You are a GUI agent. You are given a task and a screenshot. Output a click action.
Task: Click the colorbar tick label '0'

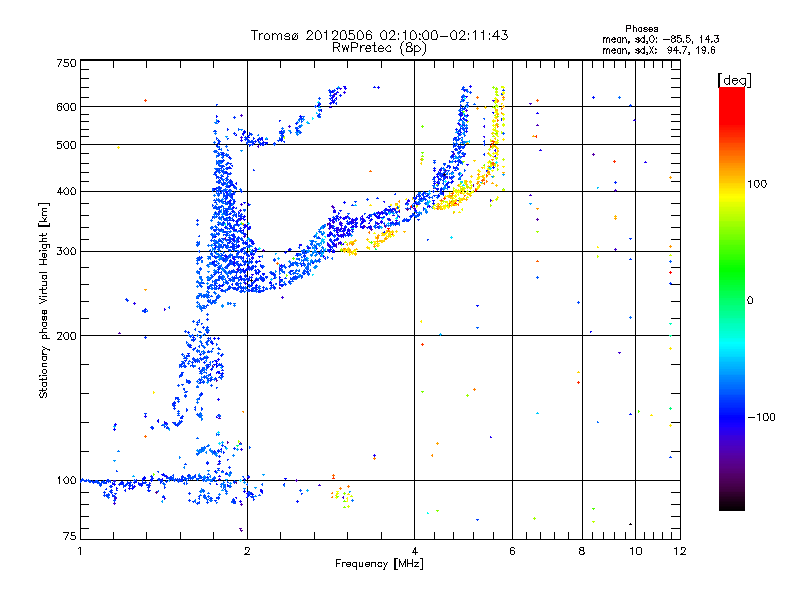(x=750, y=300)
